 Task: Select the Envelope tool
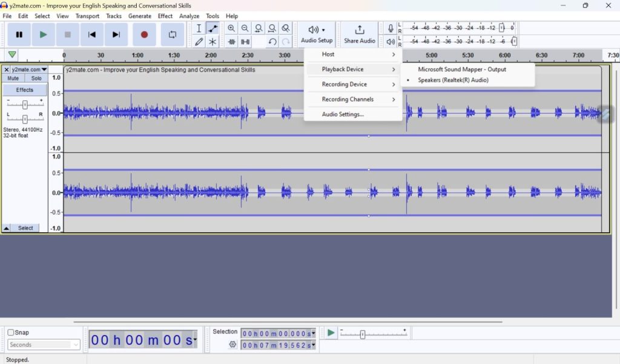point(213,28)
